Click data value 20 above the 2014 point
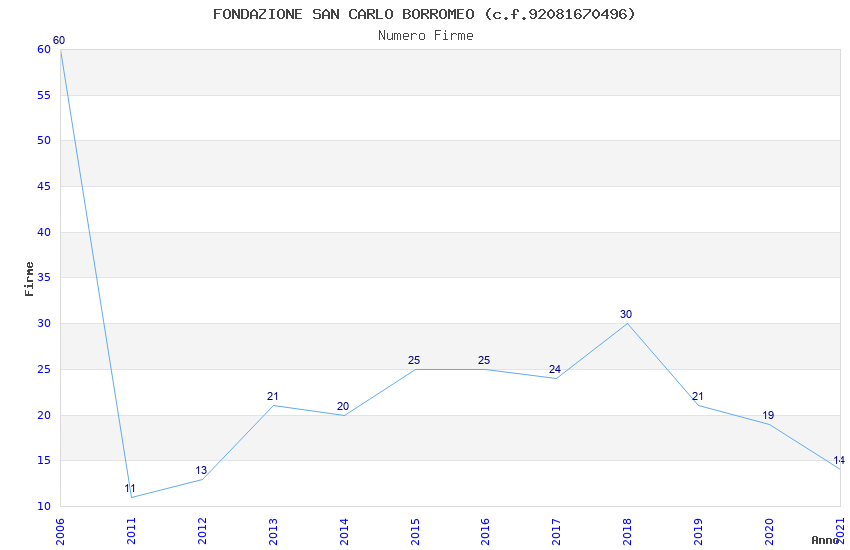This screenshot has width=850, height=550. pyautogui.click(x=343, y=406)
